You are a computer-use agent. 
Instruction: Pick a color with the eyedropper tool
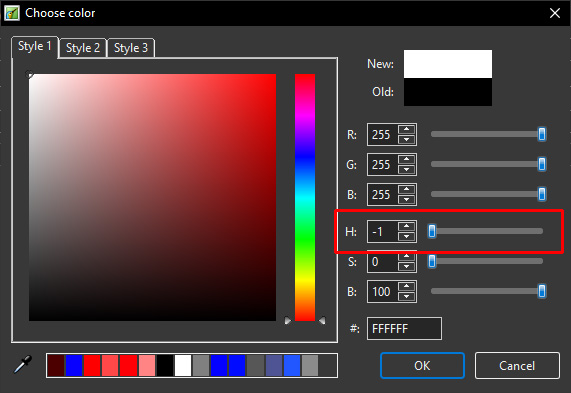tap(23, 365)
